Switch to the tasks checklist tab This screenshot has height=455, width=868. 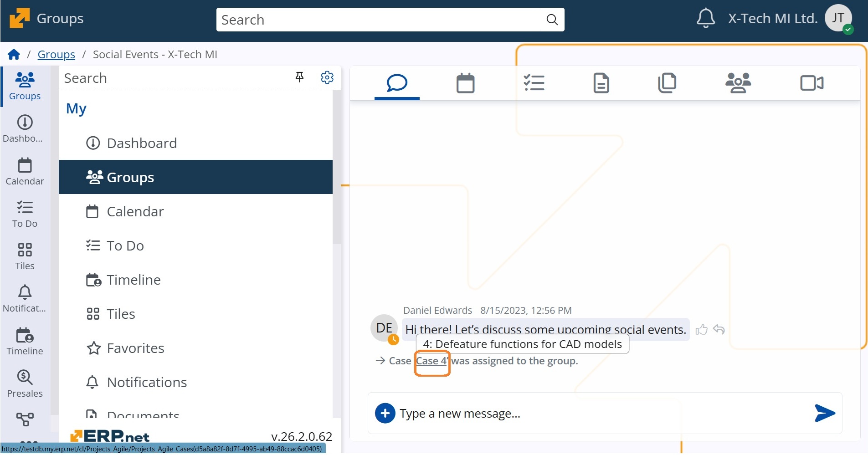point(534,83)
